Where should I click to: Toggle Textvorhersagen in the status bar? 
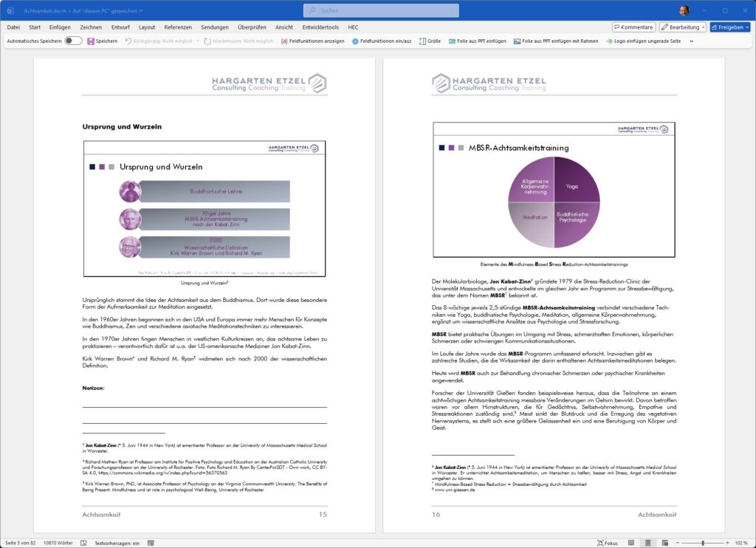tap(117, 542)
